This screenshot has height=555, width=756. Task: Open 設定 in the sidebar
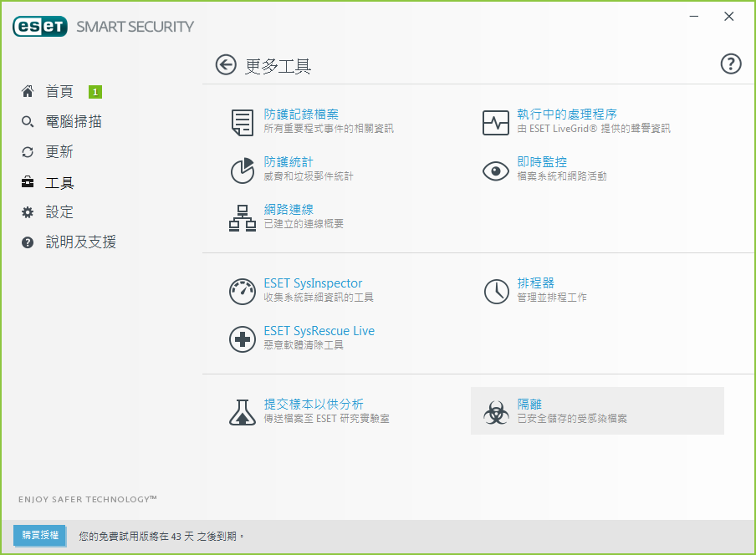point(59,212)
